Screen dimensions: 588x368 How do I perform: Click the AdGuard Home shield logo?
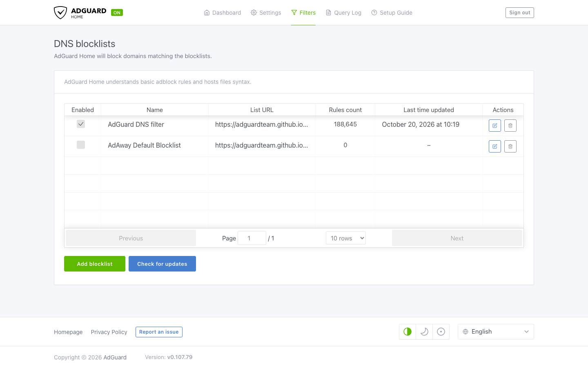pyautogui.click(x=60, y=13)
